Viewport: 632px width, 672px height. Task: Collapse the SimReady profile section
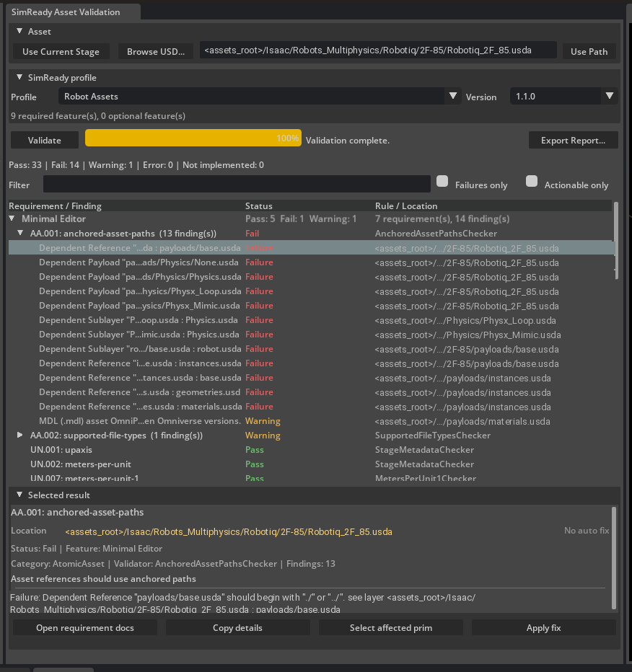(x=19, y=78)
